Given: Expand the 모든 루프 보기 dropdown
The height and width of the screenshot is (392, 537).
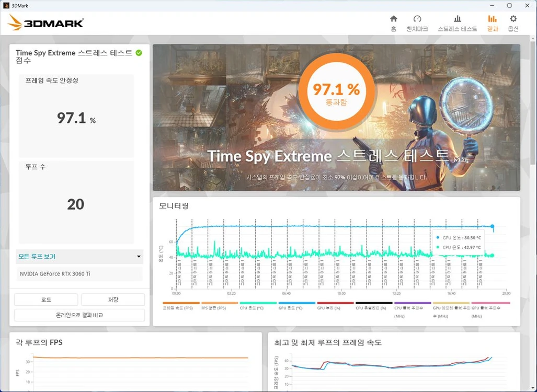Looking at the screenshot, I should click(79, 257).
